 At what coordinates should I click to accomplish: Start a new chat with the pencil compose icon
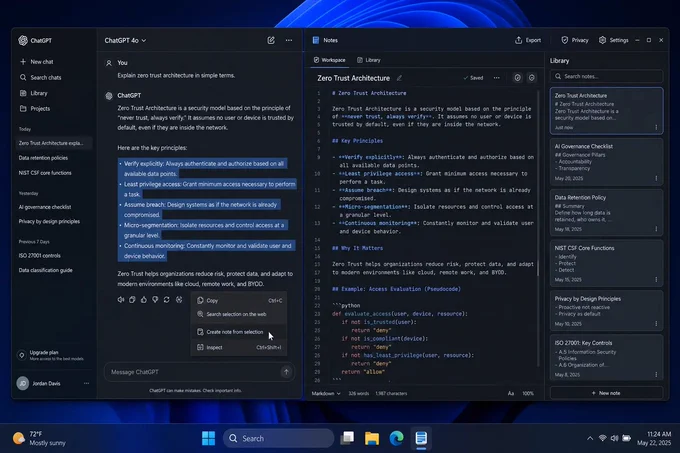[271, 40]
